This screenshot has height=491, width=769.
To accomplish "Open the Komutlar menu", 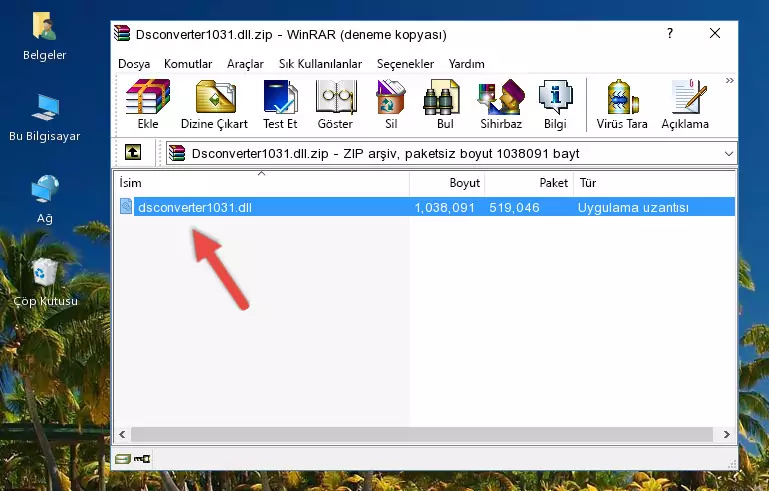I will click(188, 64).
